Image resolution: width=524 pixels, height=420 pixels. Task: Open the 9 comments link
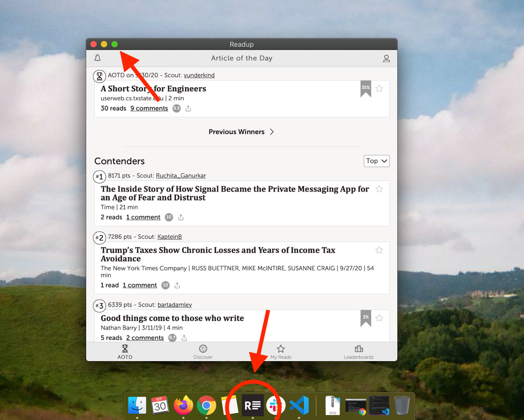[149, 108]
